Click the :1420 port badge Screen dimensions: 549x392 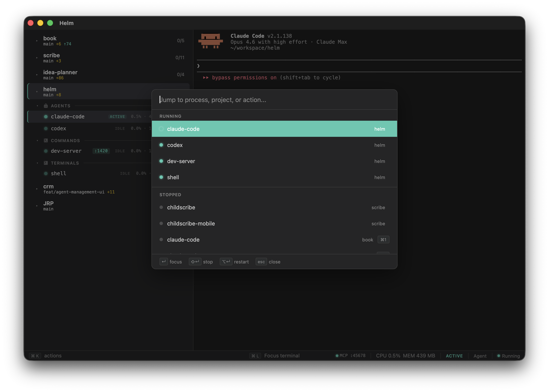(101, 151)
